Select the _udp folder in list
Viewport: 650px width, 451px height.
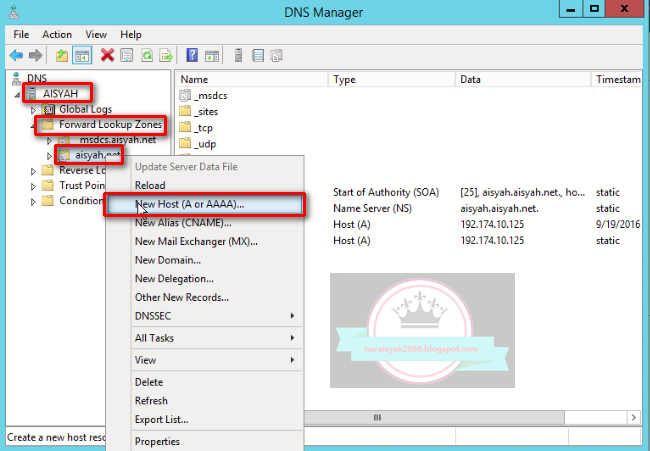click(x=205, y=144)
